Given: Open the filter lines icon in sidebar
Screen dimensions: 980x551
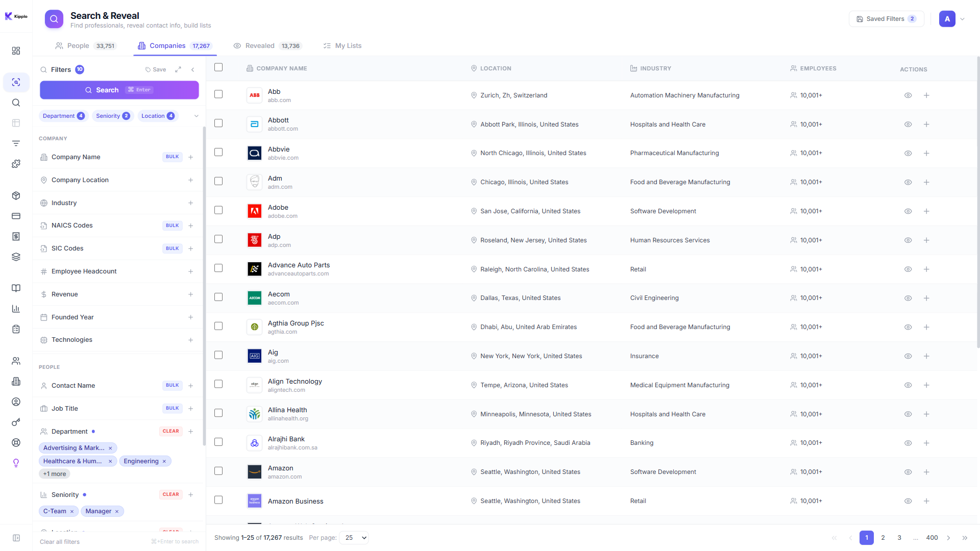Looking at the screenshot, I should (x=16, y=143).
